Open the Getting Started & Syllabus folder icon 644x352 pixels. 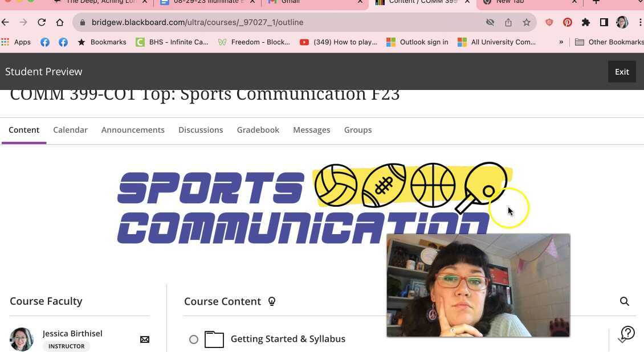point(214,339)
